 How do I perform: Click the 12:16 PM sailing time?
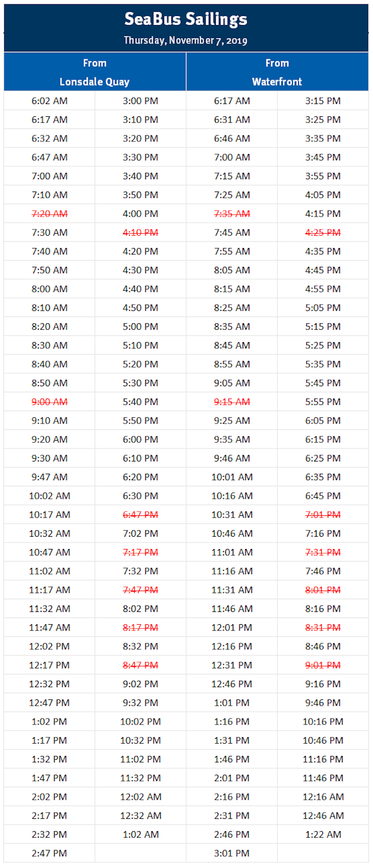coord(232,646)
